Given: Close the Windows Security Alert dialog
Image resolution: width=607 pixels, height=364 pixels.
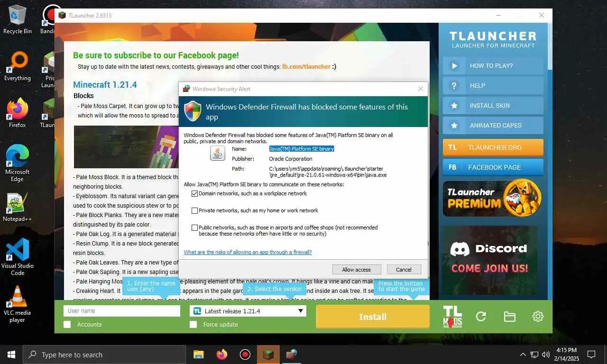Looking at the screenshot, I should pyautogui.click(x=421, y=89).
